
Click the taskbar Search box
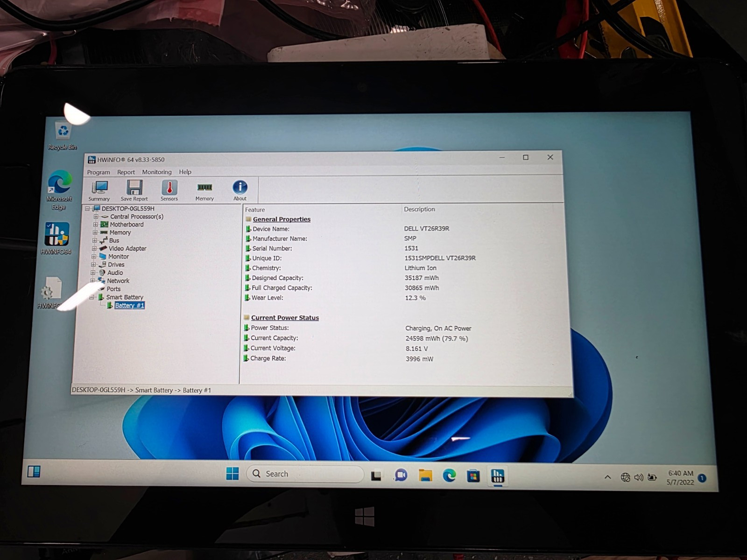point(305,474)
